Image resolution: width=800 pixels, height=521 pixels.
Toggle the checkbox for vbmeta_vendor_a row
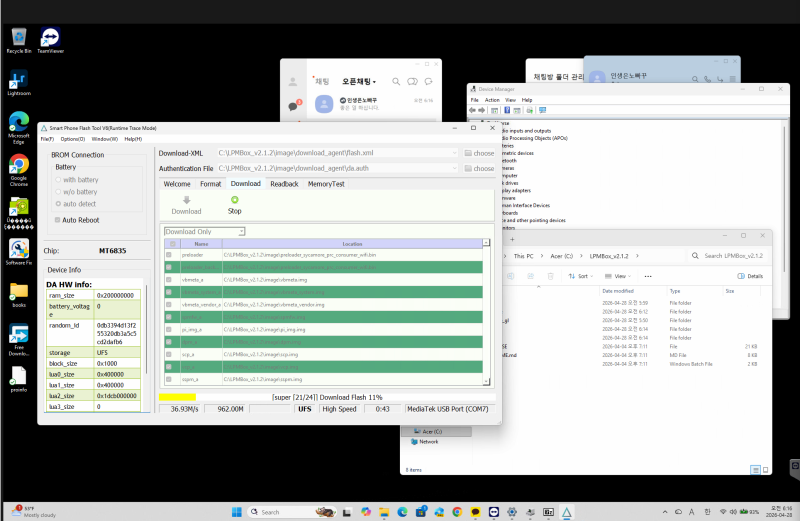169,305
